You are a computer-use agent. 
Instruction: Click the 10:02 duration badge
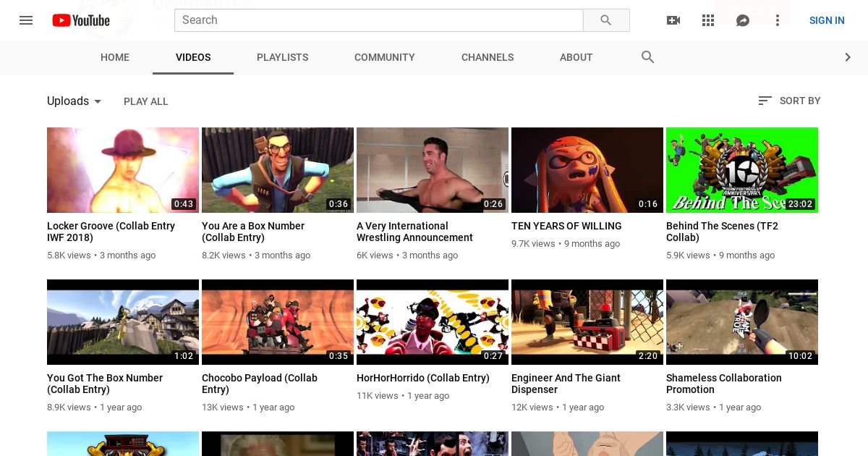click(x=801, y=356)
